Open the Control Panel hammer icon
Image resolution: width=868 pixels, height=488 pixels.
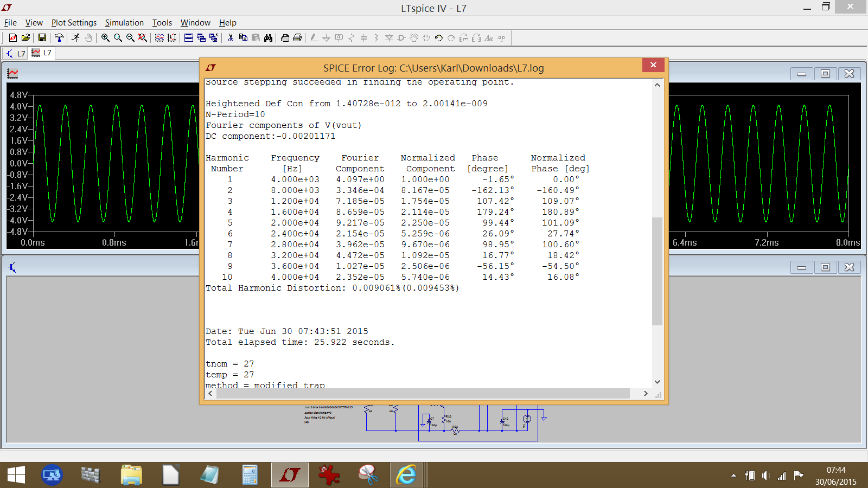click(59, 38)
